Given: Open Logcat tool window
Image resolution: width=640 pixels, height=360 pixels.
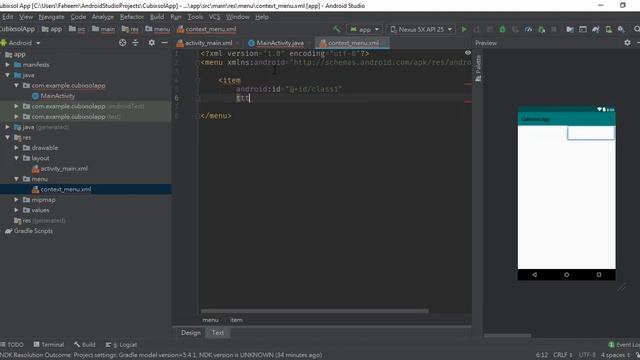Looking at the screenshot, I should pyautogui.click(x=121, y=344).
